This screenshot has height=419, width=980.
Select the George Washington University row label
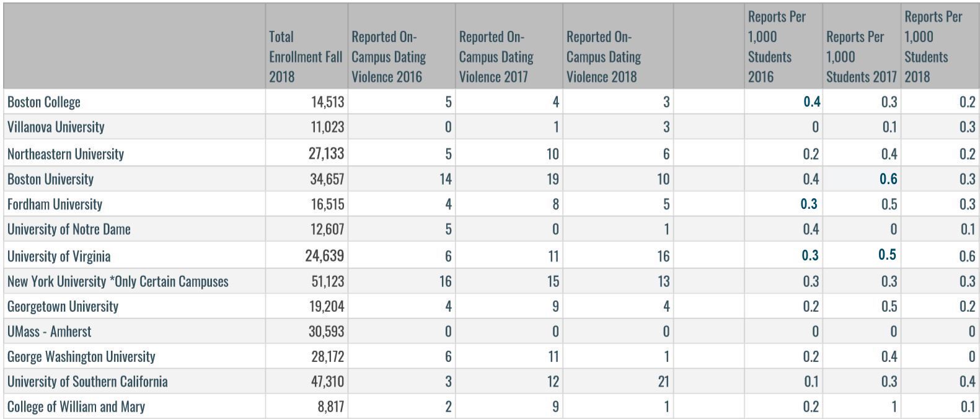coord(81,356)
